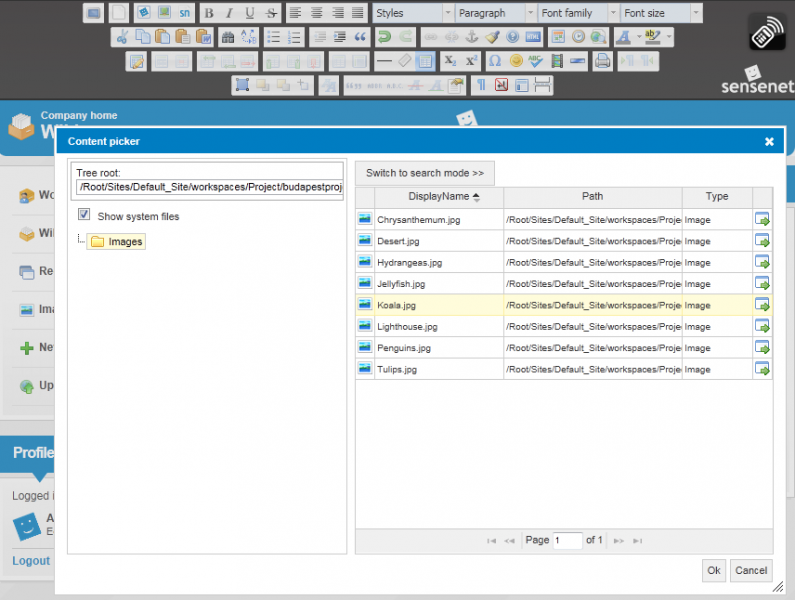Open background highlight color palette arrow

(669, 37)
